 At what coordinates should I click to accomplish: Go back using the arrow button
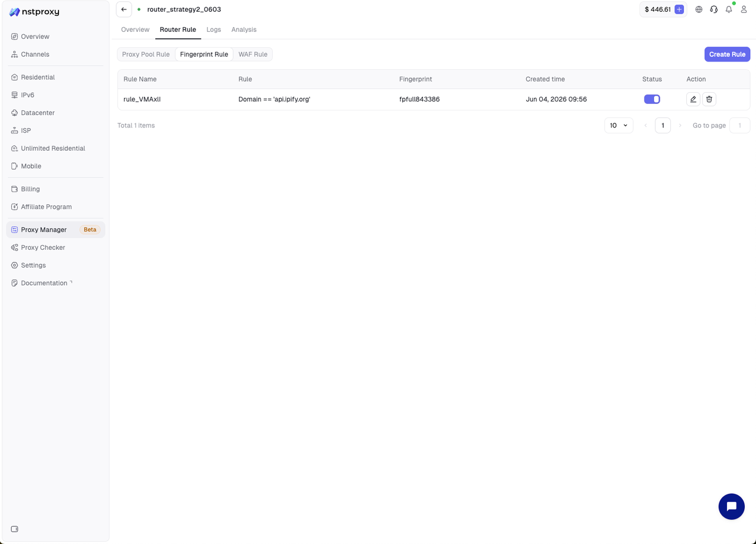pyautogui.click(x=123, y=9)
